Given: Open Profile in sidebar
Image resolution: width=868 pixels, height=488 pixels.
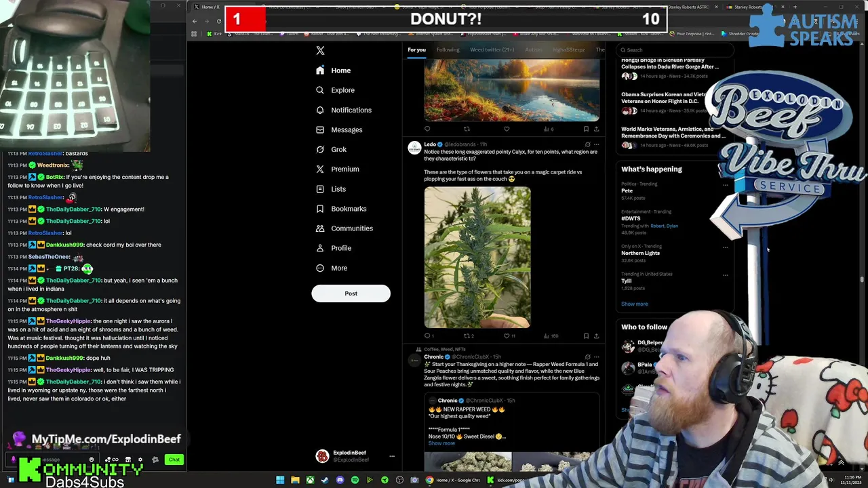Looking at the screenshot, I should click(x=333, y=248).
